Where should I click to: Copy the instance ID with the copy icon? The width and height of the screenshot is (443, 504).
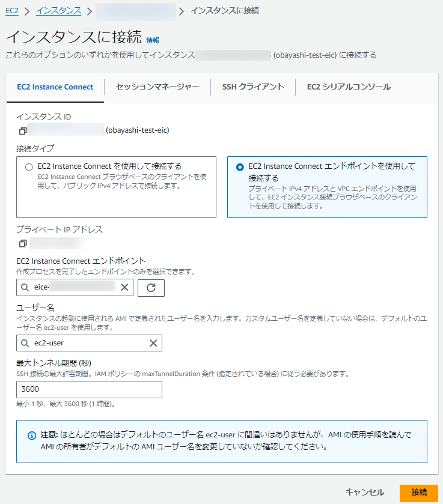pyautogui.click(x=23, y=131)
